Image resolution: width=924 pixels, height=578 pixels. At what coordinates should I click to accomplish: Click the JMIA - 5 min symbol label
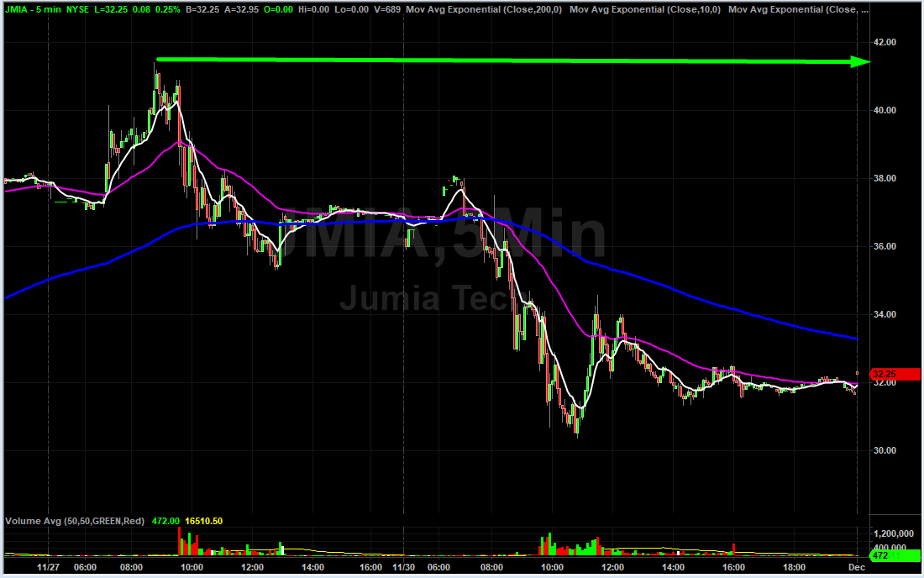tap(33, 9)
